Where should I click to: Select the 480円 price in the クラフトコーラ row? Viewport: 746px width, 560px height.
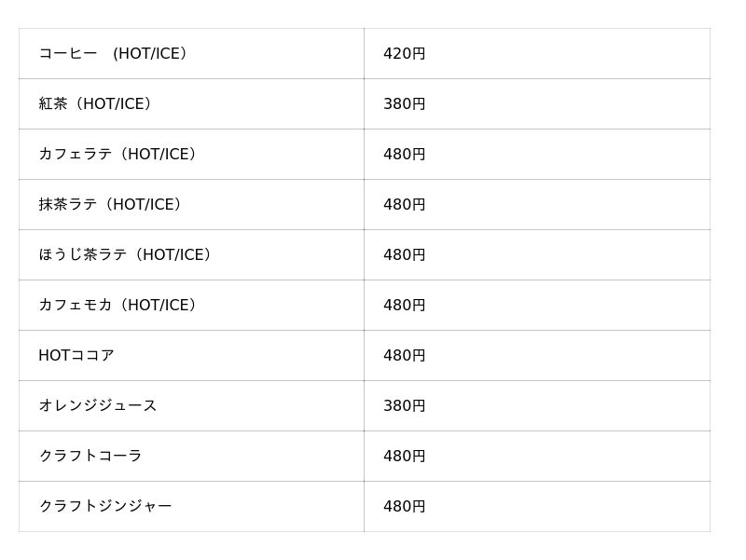404,457
